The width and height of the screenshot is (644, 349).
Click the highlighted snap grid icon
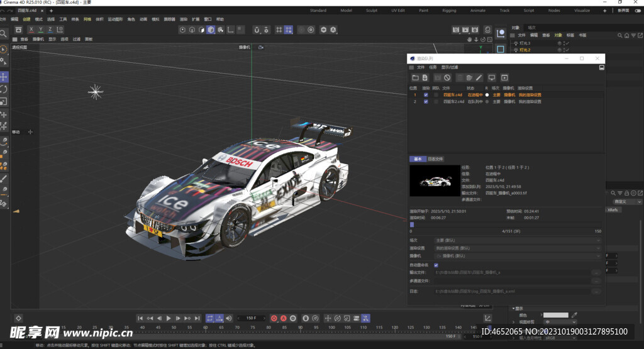click(289, 30)
